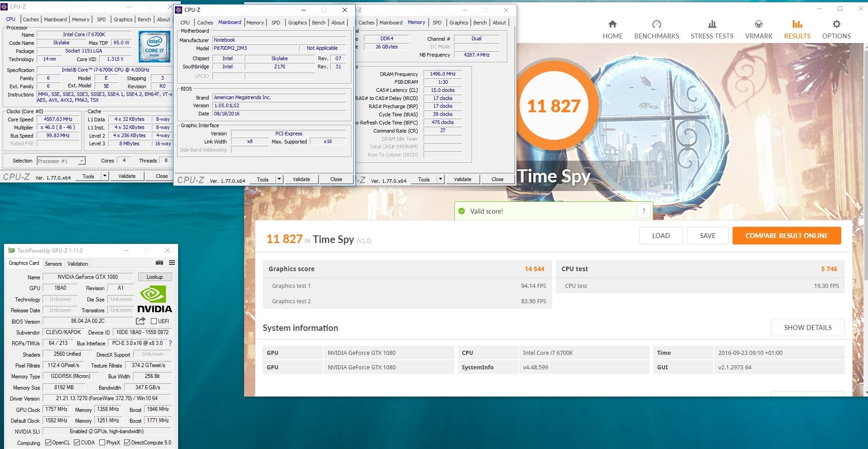Go to BENCHMARKS in 3DMark
The height and width of the screenshot is (449, 868).
tap(656, 30)
